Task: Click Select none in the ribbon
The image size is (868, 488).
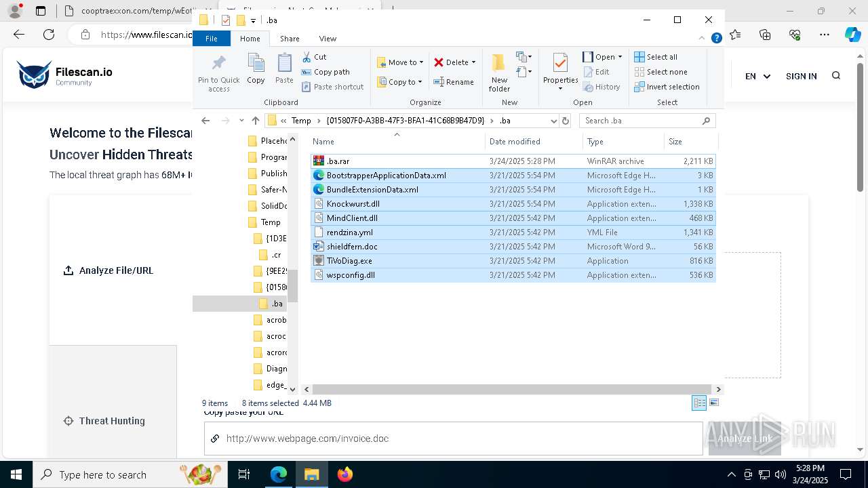Action: [x=660, y=72]
